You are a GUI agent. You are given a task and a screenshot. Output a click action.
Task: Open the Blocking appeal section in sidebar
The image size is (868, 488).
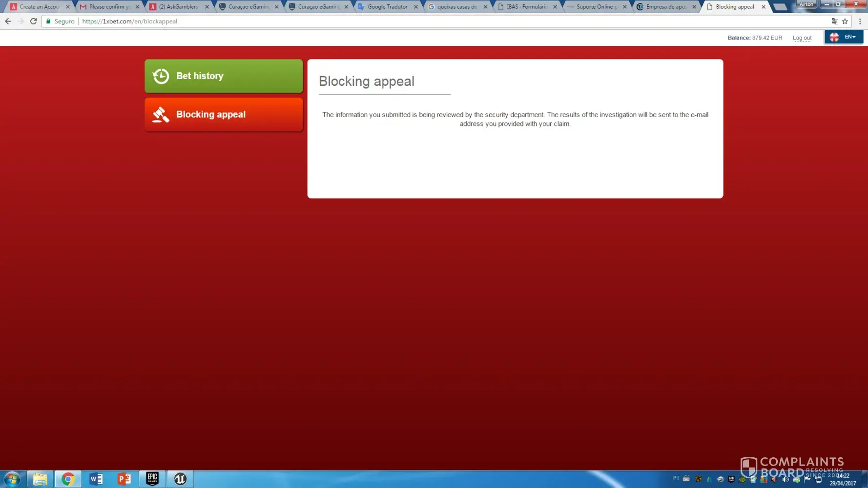point(224,115)
